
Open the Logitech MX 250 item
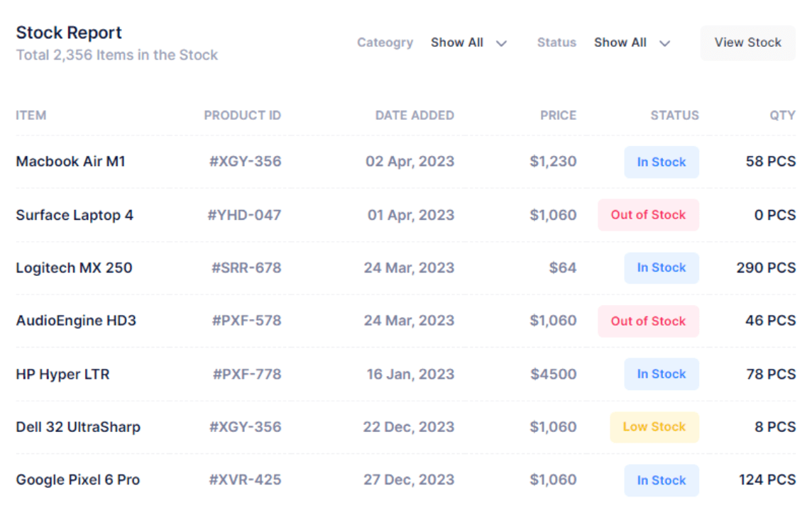pyautogui.click(x=74, y=268)
